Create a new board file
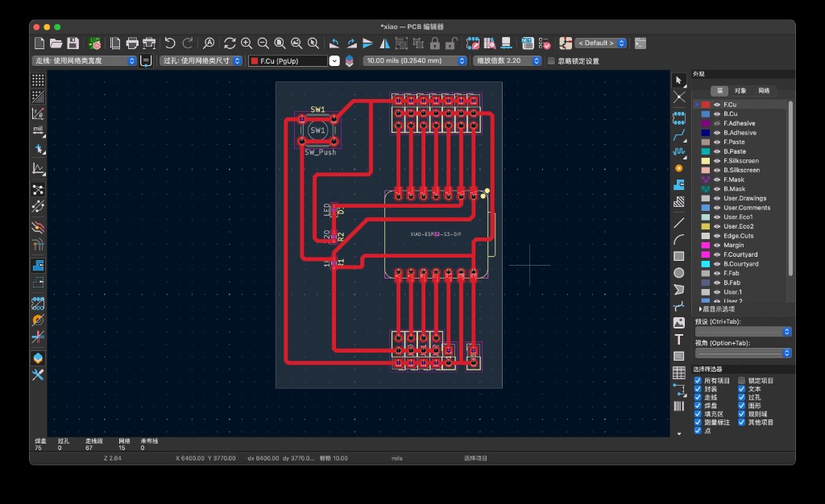This screenshot has width=825, height=504. pos(39,43)
